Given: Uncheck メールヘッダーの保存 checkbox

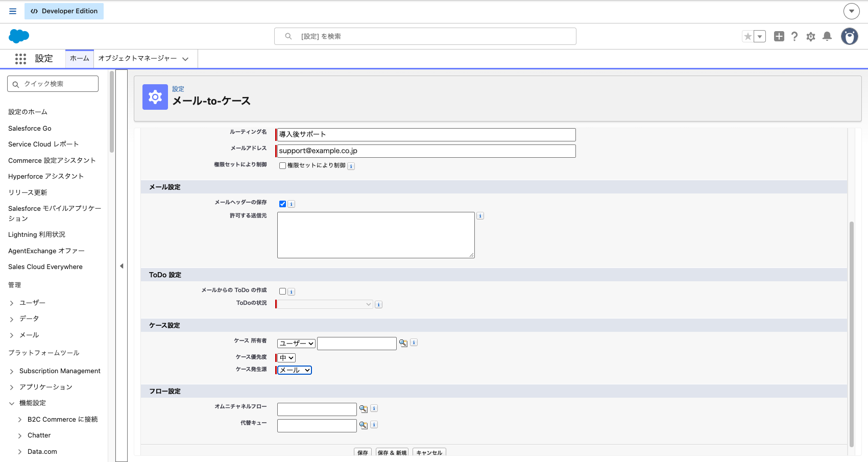Looking at the screenshot, I should click(x=282, y=204).
